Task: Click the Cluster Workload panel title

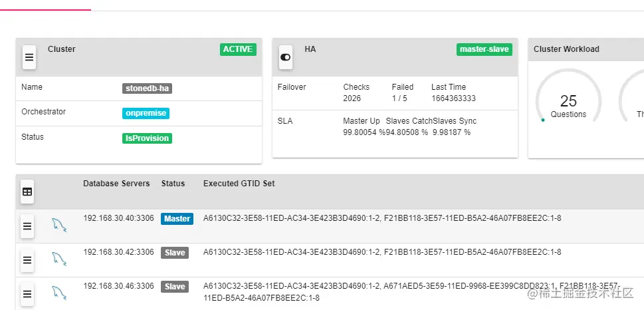Action: click(x=566, y=49)
